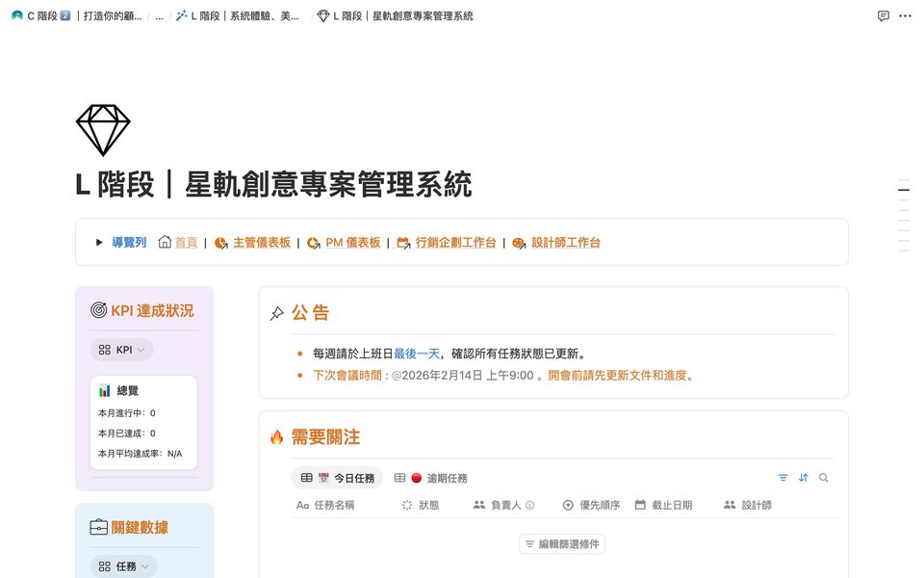Go to the 首頁 link
This screenshot has width=924, height=578.
186,243
